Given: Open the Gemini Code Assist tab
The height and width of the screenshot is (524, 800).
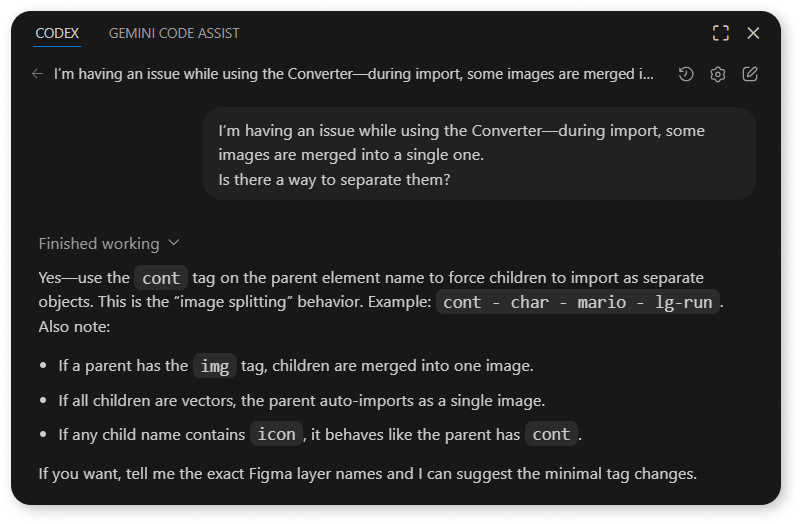Looking at the screenshot, I should coord(174,33).
